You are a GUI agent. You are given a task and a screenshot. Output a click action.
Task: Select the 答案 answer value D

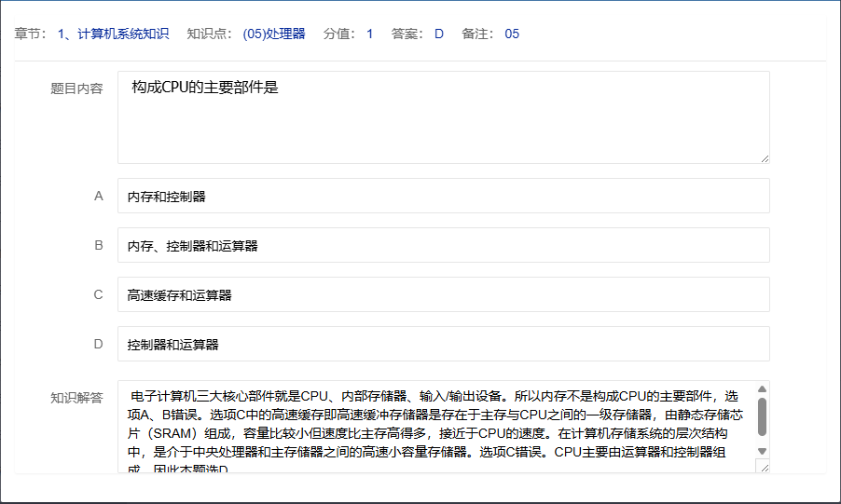click(438, 34)
